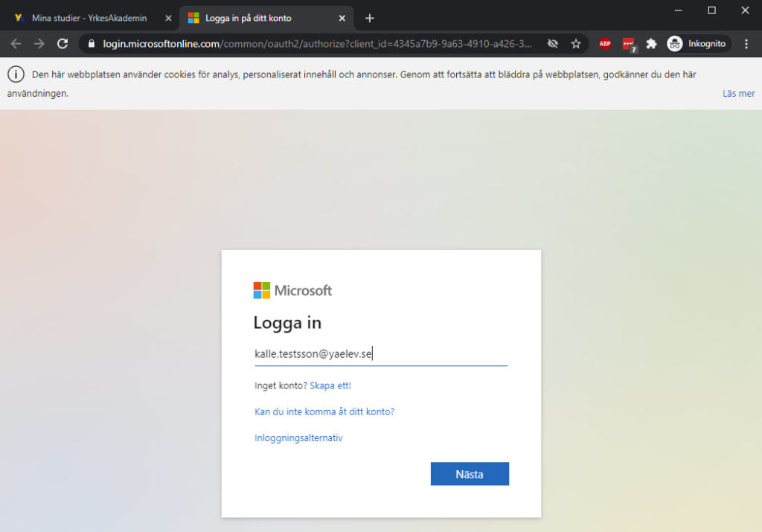Open Inloggningsalternativ link

(x=298, y=438)
